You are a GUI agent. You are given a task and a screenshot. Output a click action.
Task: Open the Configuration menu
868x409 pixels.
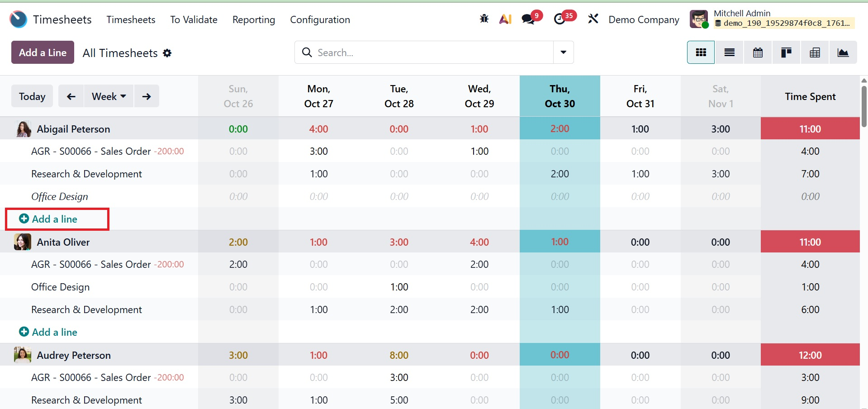coord(320,19)
